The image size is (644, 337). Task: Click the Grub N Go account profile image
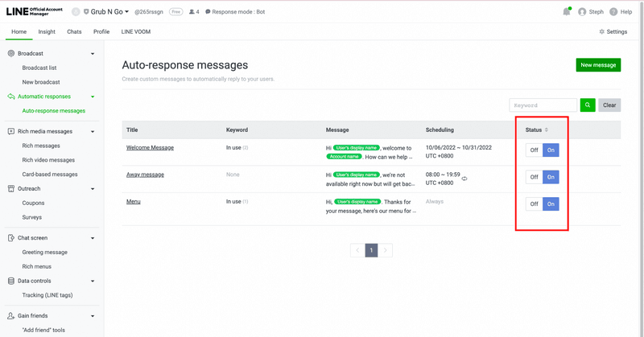coord(76,12)
